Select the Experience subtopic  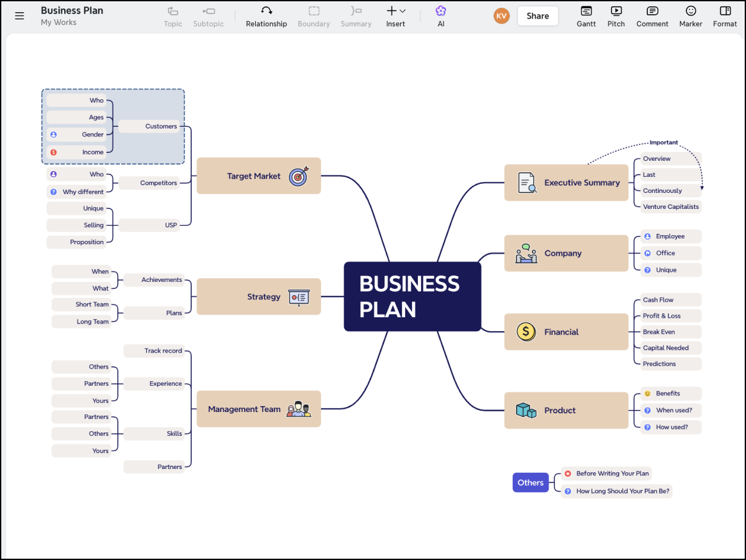coord(154,384)
